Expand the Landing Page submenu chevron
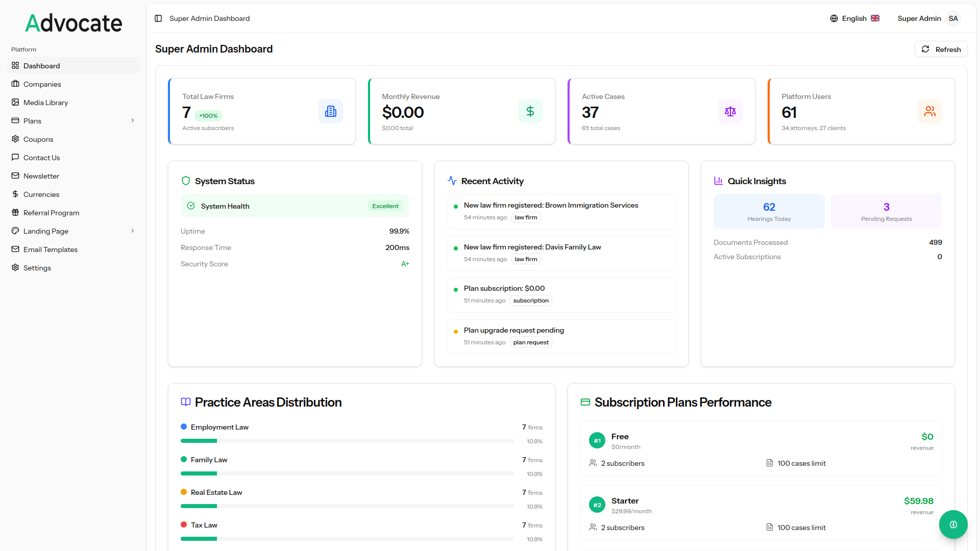This screenshot has width=980, height=551. click(133, 231)
